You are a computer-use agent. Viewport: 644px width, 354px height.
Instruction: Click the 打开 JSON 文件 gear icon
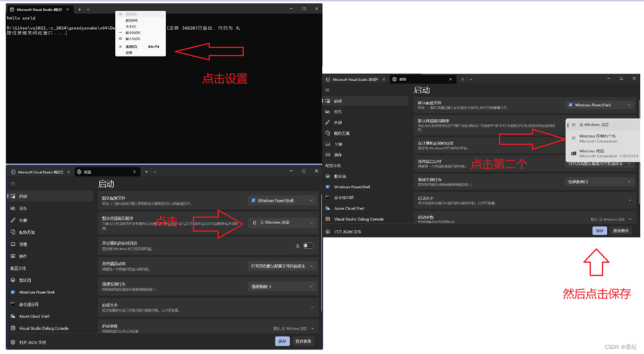pos(12,342)
